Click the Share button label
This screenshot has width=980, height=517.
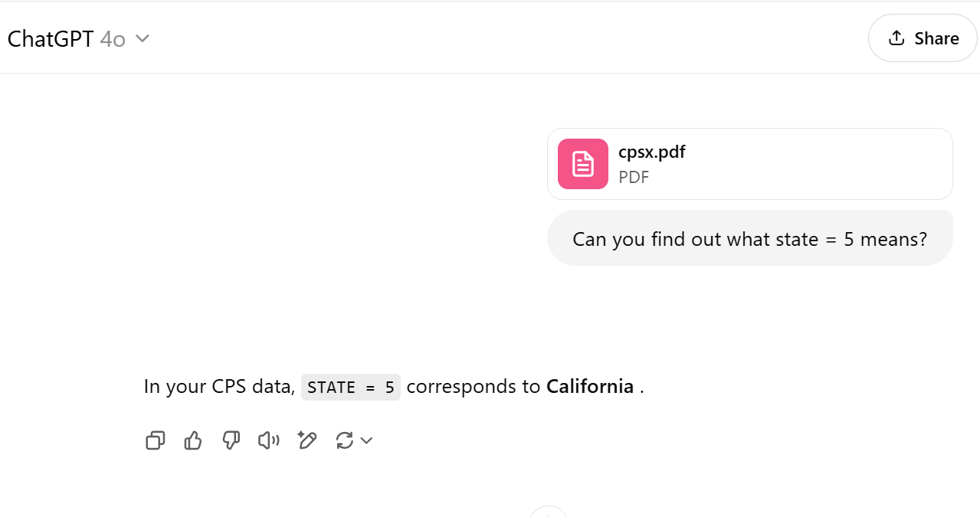tap(936, 38)
